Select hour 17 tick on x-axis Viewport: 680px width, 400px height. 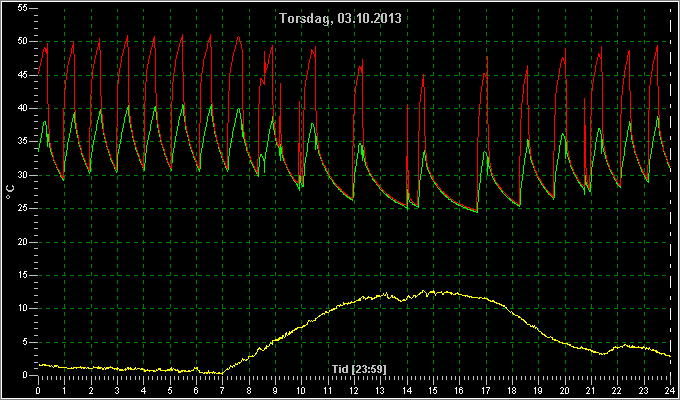[x=486, y=389]
